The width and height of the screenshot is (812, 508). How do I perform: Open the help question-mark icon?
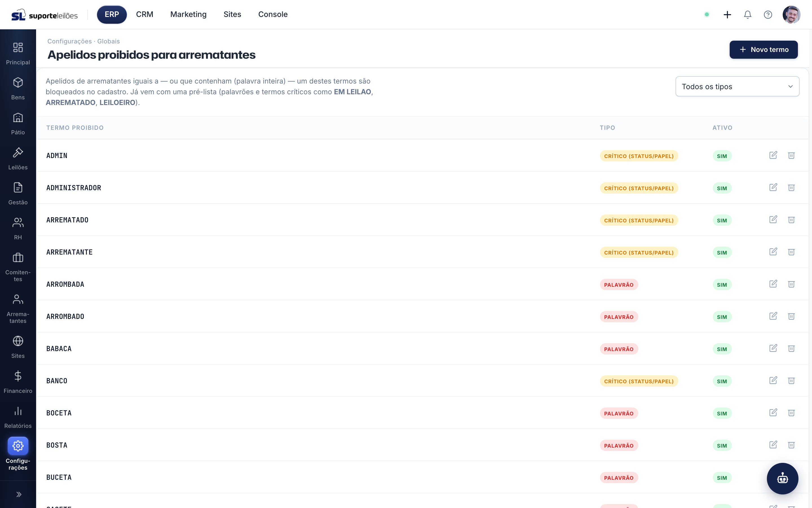click(768, 14)
